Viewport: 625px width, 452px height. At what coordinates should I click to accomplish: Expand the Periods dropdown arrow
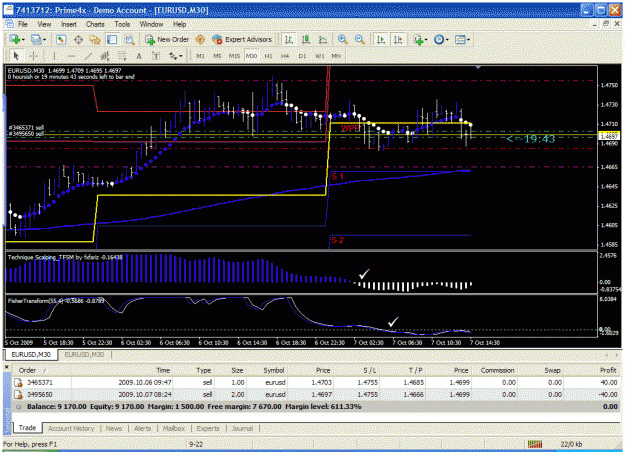click(447, 40)
